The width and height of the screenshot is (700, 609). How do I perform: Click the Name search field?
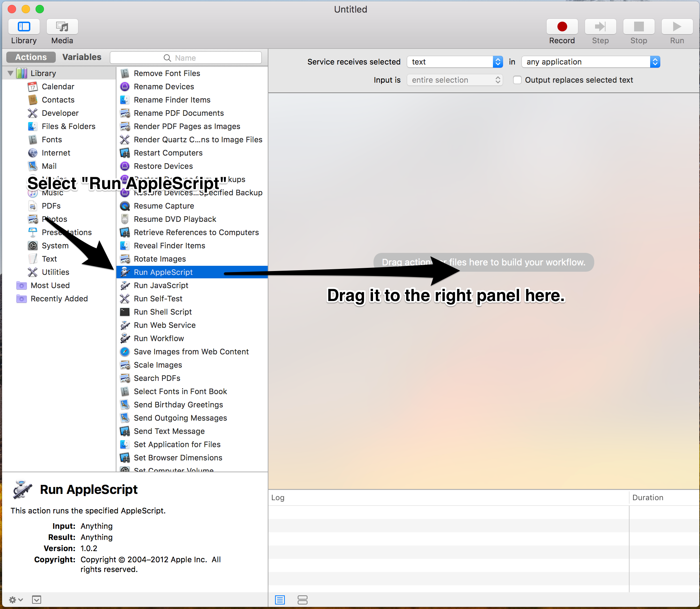[185, 58]
